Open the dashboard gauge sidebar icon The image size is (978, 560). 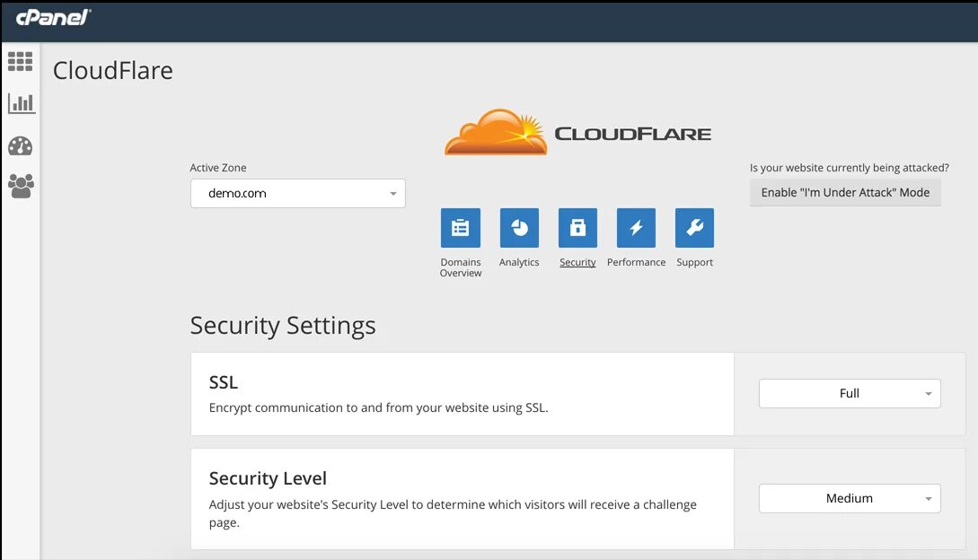[x=20, y=146]
